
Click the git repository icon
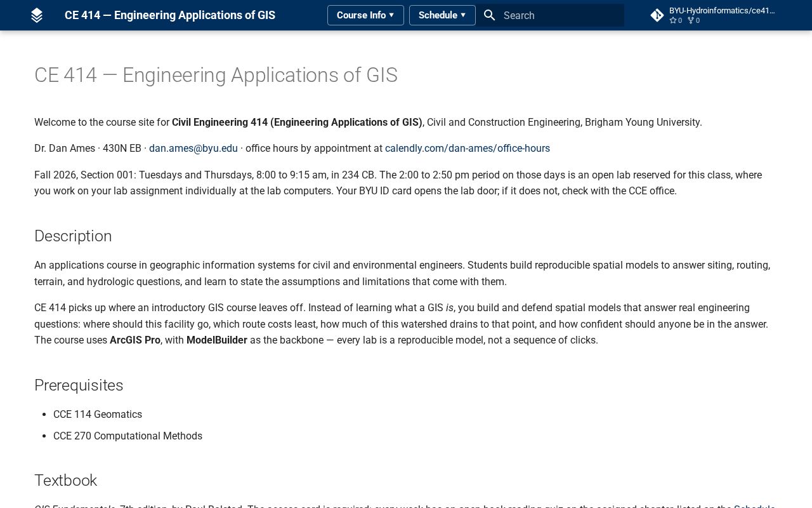tap(657, 15)
